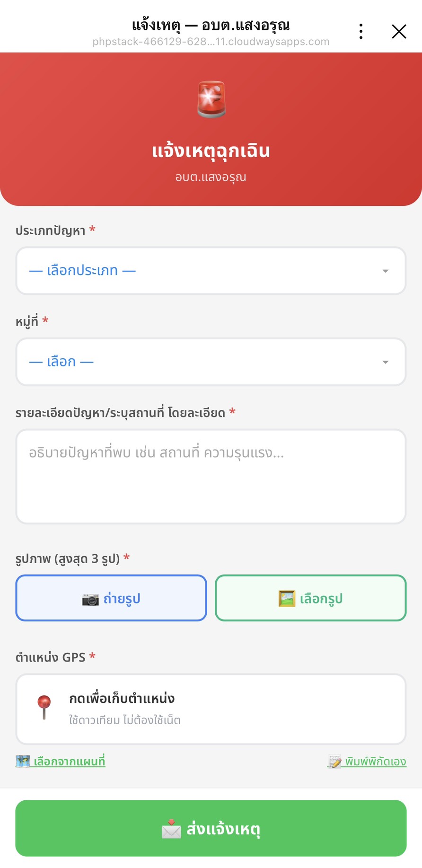Screen dimensions: 422x868
Task: Click the camera icon on ถ่ายรูป
Action: pyautogui.click(x=90, y=599)
